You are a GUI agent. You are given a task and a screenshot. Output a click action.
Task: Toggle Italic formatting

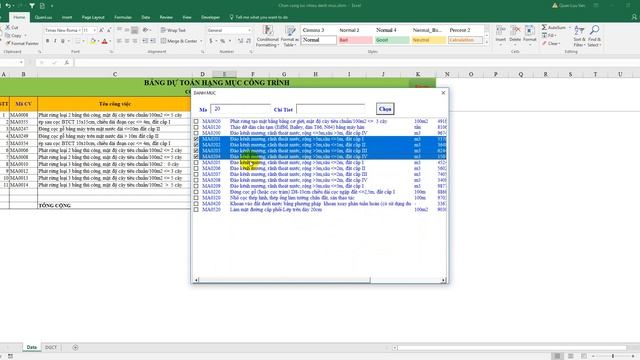point(55,41)
